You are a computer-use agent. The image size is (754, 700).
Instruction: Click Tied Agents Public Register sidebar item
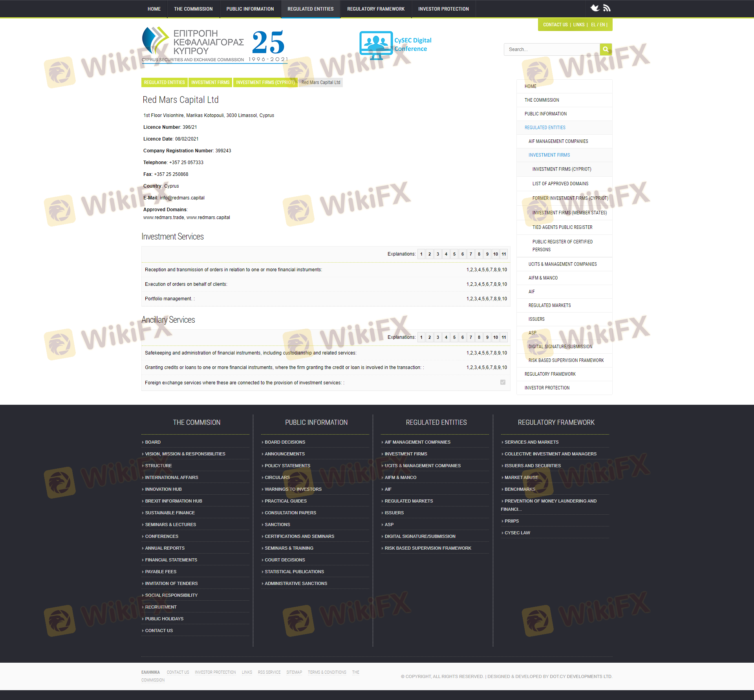(562, 227)
